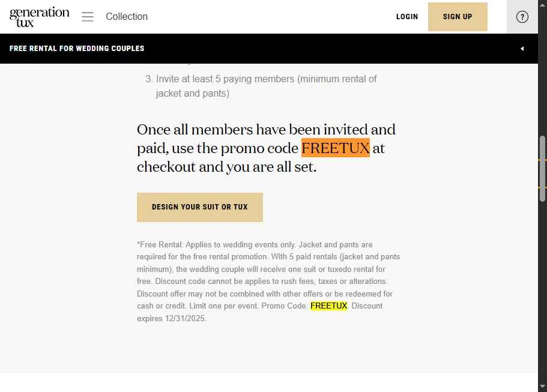Click scrollbar track below the thumb
The image size is (547, 392).
click(543, 288)
